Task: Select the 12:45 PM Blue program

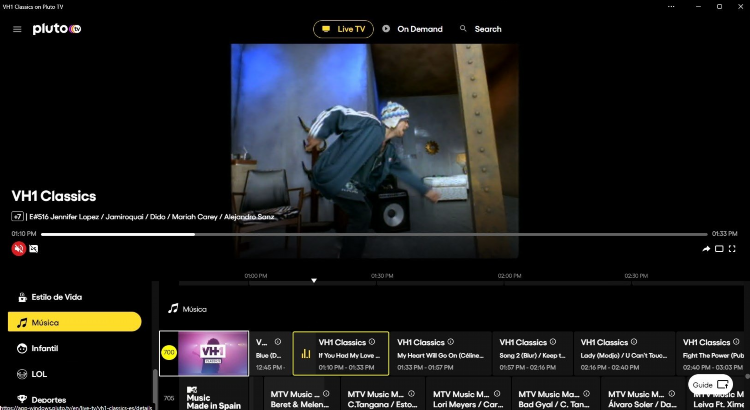Action: pos(271,354)
